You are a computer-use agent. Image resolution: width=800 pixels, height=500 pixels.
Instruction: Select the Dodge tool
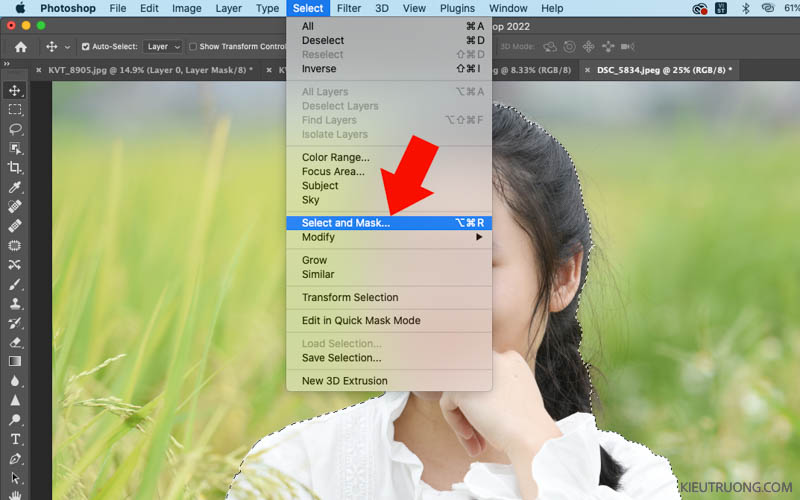click(15, 420)
